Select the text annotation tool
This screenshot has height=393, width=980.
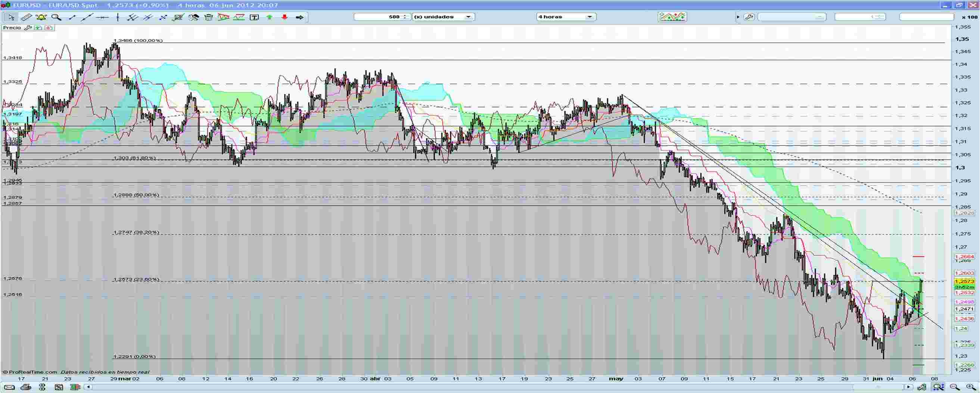pyautogui.click(x=255, y=17)
